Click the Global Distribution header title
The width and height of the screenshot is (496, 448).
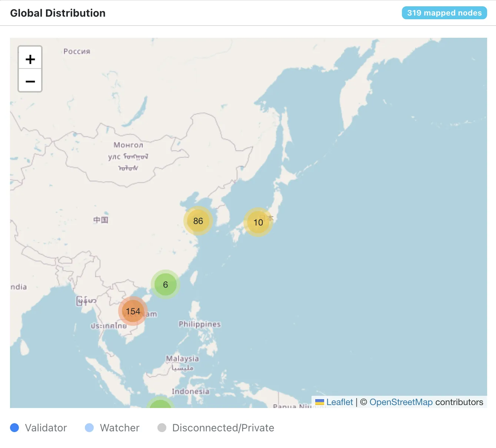tap(58, 13)
